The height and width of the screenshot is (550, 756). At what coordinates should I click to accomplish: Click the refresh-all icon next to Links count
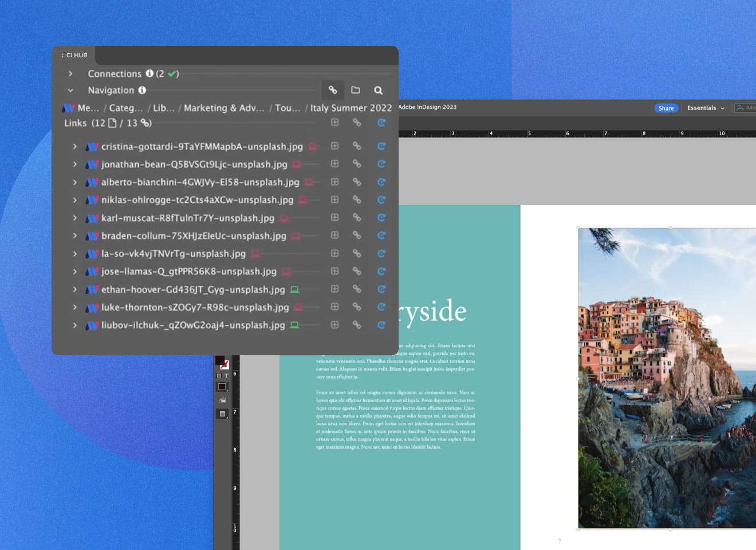(x=381, y=123)
